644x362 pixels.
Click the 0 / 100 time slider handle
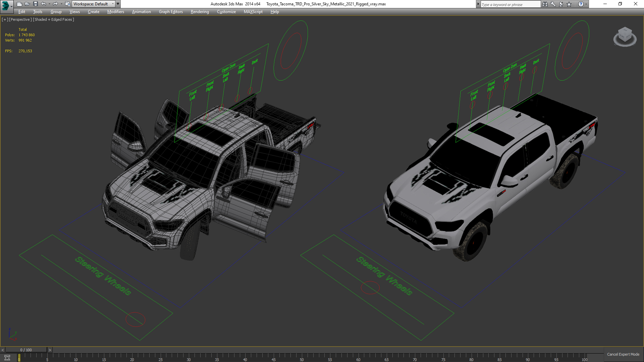(26, 350)
